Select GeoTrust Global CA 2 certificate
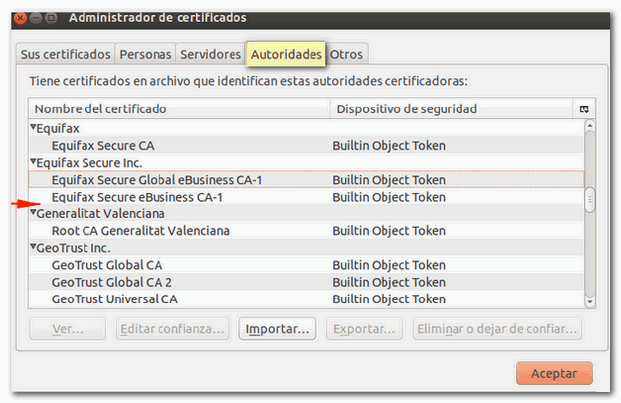 112,282
